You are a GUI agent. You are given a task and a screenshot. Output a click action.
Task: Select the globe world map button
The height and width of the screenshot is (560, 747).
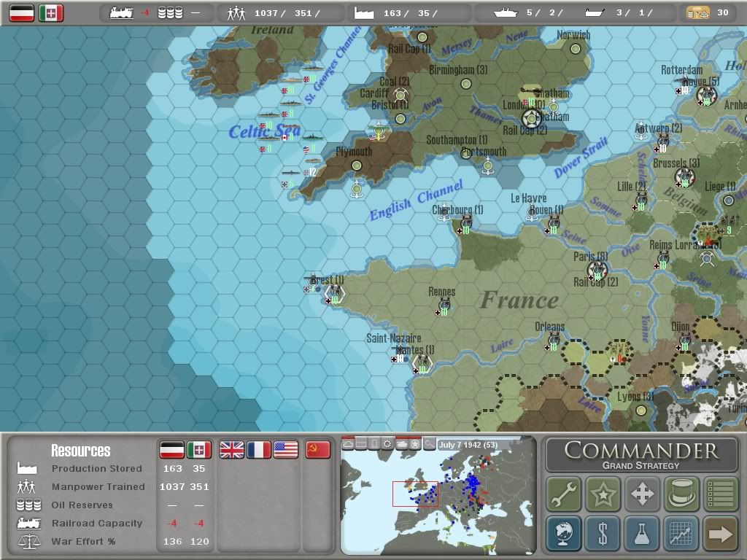point(564,533)
